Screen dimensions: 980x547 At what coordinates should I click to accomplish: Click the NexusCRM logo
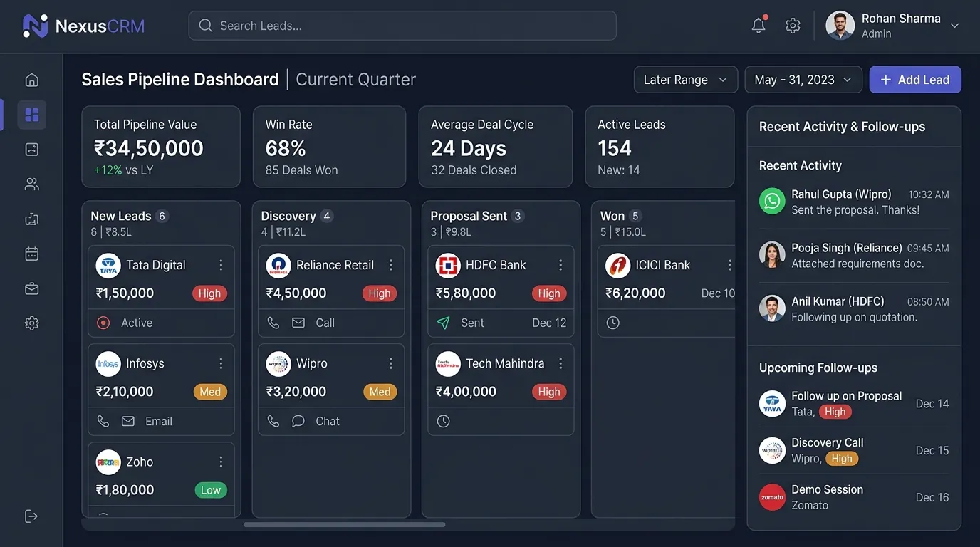point(83,26)
